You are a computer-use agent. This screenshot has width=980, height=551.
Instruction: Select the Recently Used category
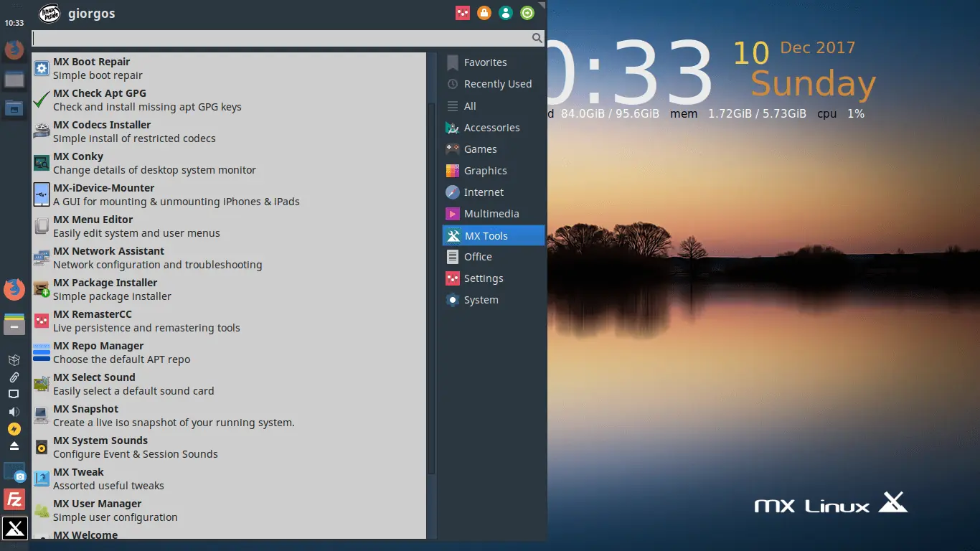point(494,84)
